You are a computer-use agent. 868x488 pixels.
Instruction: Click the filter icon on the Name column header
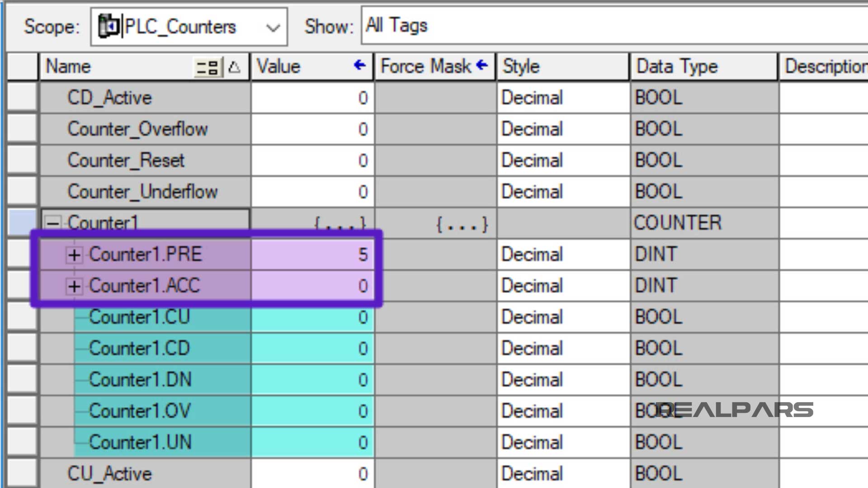click(x=208, y=66)
